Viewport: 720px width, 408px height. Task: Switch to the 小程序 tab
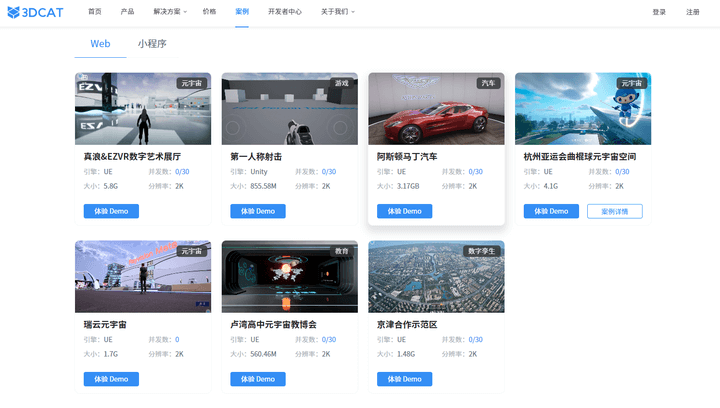(152, 44)
